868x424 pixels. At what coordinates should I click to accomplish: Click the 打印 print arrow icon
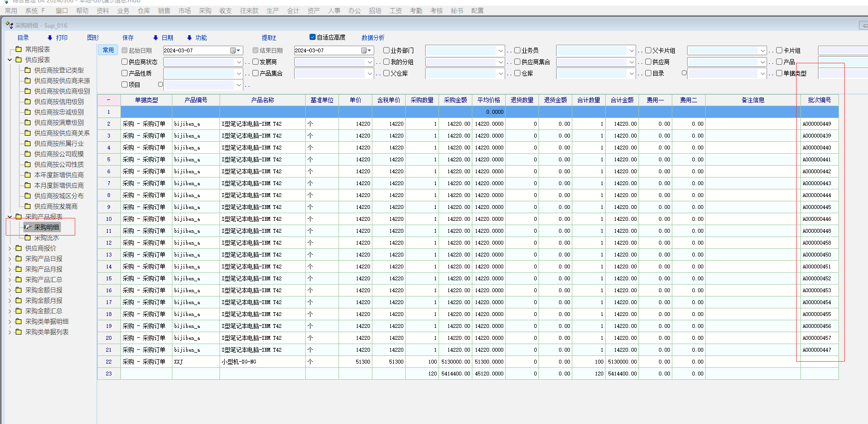click(50, 38)
